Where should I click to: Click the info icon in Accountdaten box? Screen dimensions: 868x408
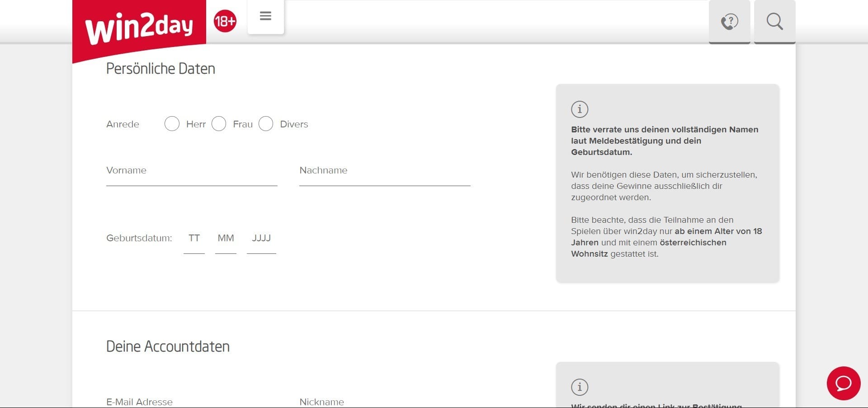580,387
